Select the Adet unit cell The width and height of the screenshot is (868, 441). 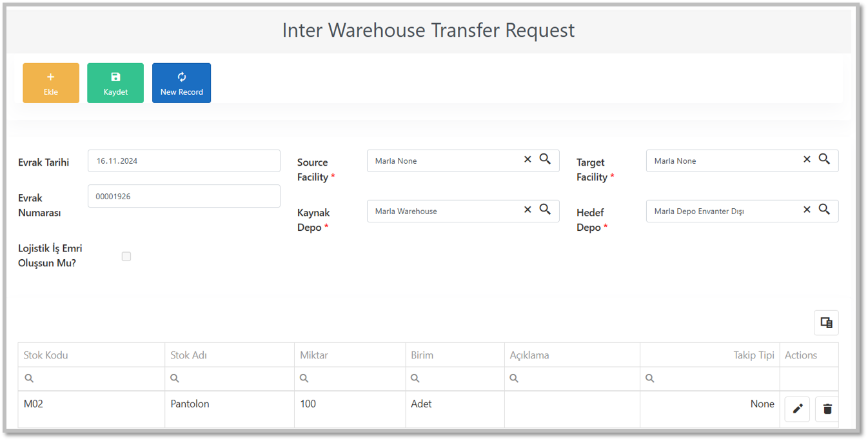[455, 409]
